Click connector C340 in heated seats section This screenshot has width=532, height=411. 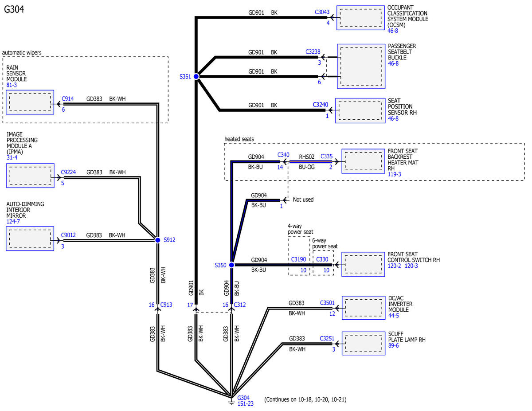click(x=283, y=155)
